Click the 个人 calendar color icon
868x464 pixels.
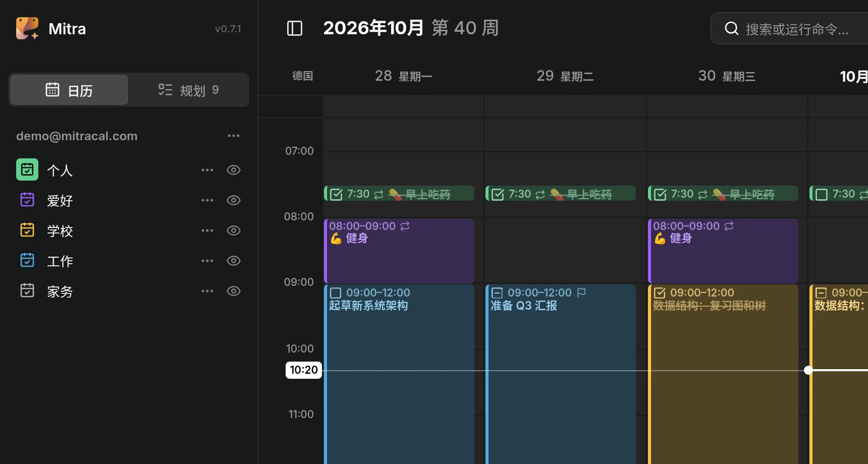click(x=27, y=169)
